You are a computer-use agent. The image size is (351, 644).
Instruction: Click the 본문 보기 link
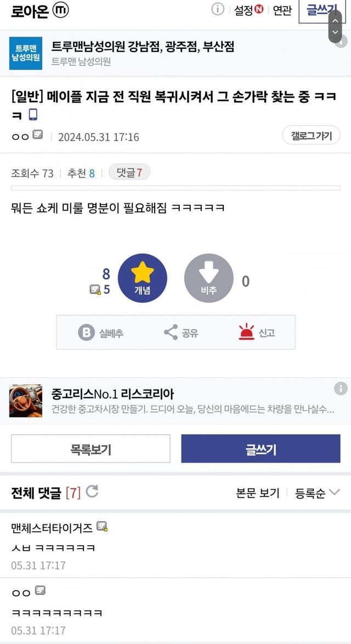pyautogui.click(x=258, y=493)
